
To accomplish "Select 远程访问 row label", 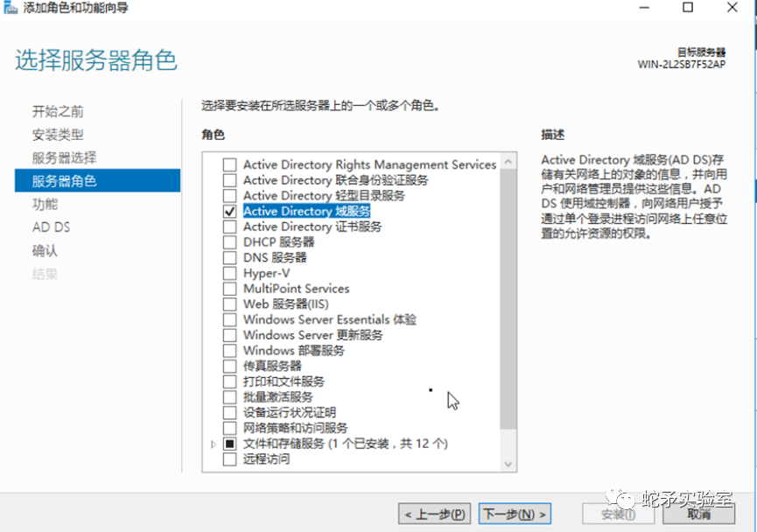I will click(x=266, y=458).
